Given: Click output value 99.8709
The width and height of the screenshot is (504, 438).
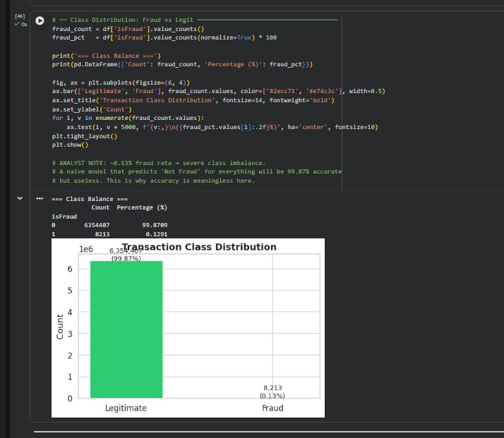Looking at the screenshot, I should click(155, 225).
